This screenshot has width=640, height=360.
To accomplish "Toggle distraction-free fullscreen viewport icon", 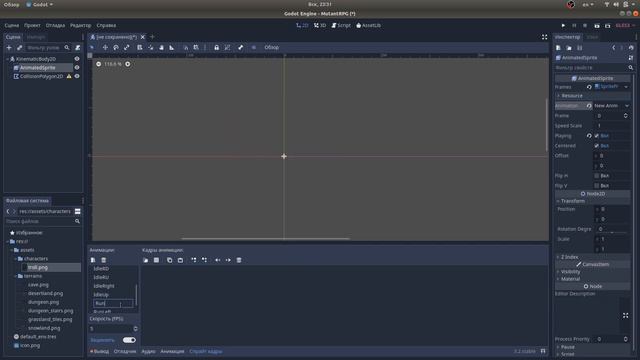I will point(544,37).
